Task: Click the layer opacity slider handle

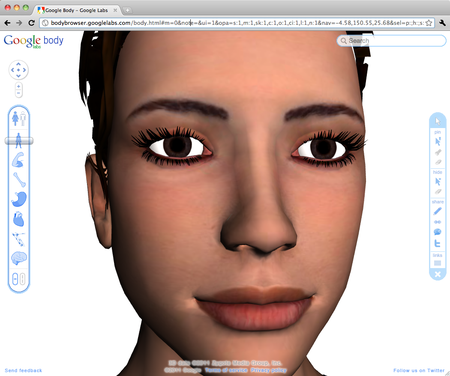Action: [x=19, y=141]
